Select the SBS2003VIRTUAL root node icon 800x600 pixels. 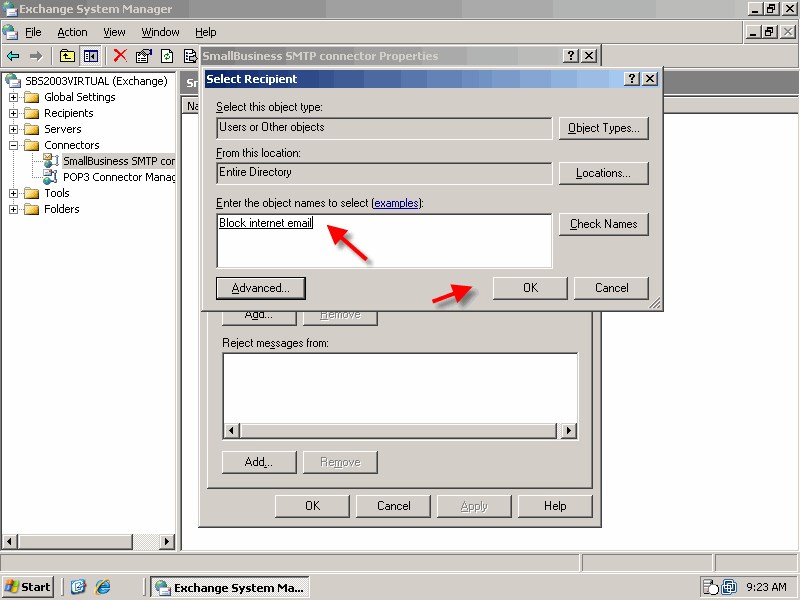13,81
